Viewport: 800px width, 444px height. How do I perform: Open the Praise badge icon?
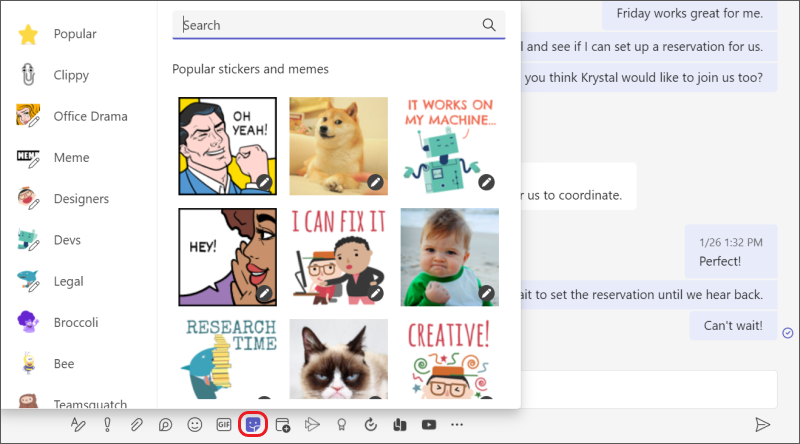coord(341,425)
